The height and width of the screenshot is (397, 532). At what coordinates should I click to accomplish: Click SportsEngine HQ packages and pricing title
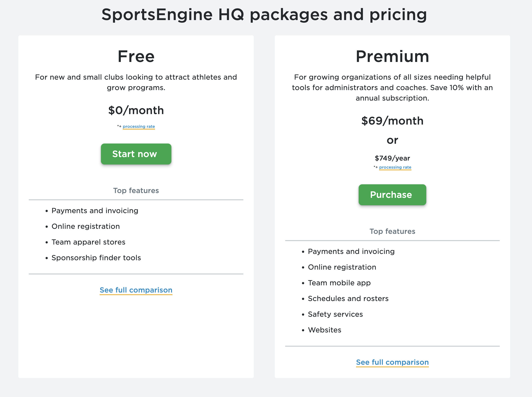(264, 15)
